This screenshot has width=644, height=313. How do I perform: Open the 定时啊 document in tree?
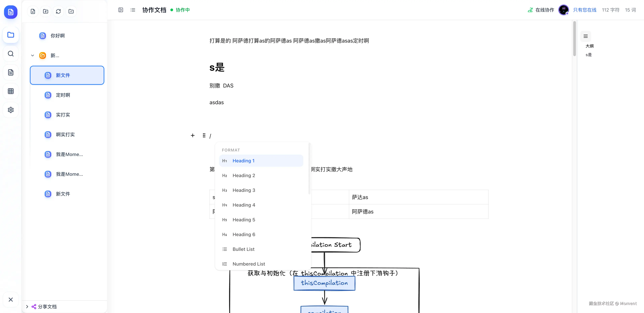[63, 95]
